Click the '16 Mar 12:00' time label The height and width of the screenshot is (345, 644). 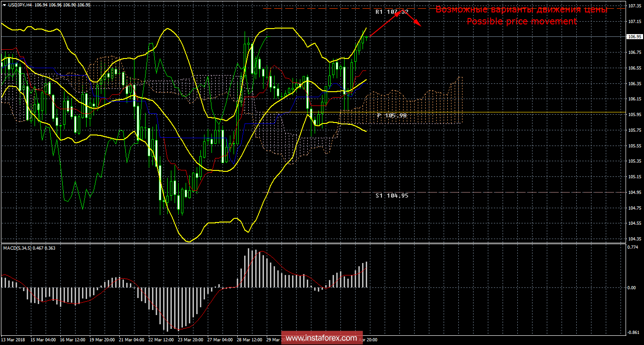pyautogui.click(x=74, y=340)
